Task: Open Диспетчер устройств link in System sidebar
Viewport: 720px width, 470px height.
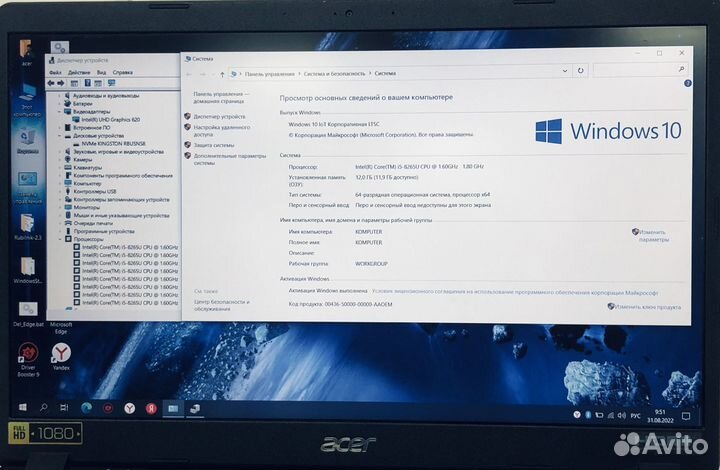Action: [x=219, y=117]
